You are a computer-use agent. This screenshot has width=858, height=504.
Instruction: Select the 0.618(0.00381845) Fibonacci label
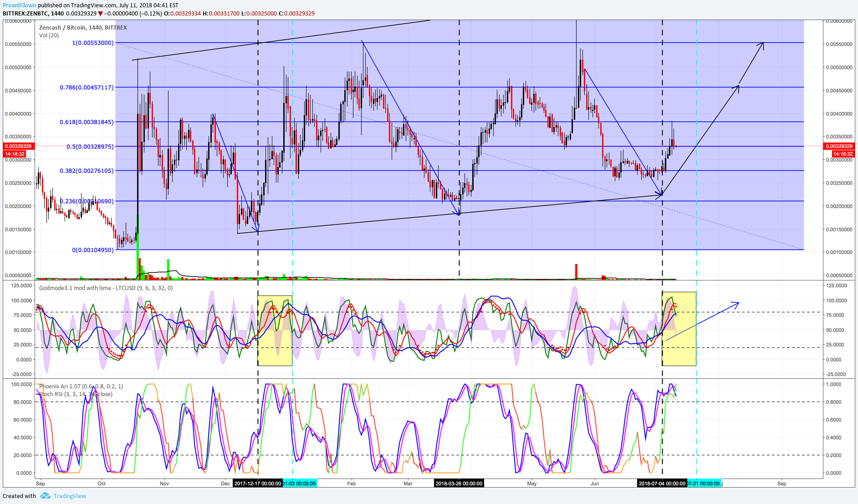coord(87,122)
